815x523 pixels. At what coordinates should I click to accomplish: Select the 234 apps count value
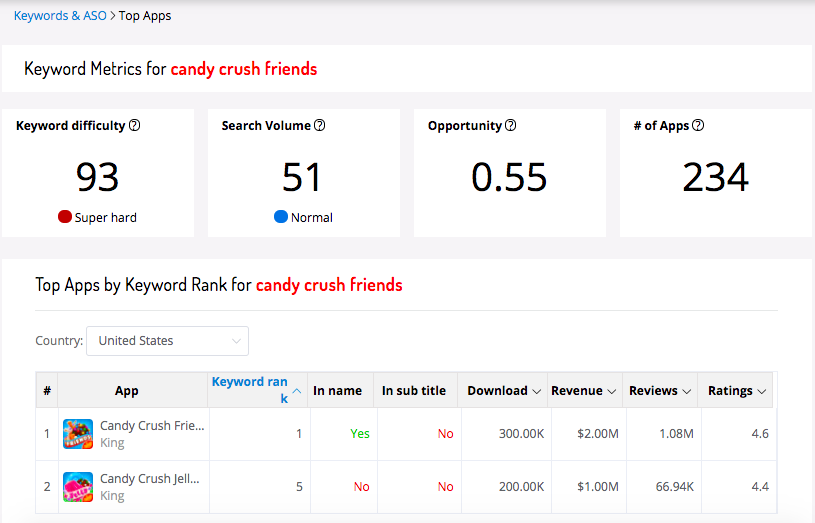point(715,177)
